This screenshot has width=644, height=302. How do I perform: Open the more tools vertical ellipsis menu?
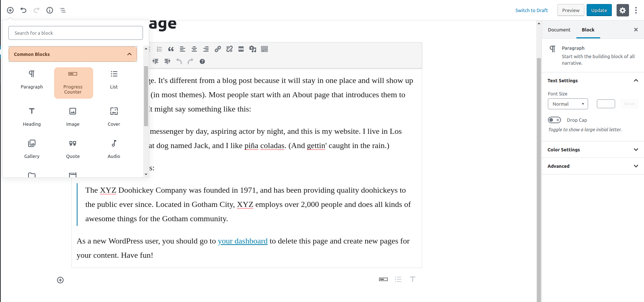tap(636, 10)
